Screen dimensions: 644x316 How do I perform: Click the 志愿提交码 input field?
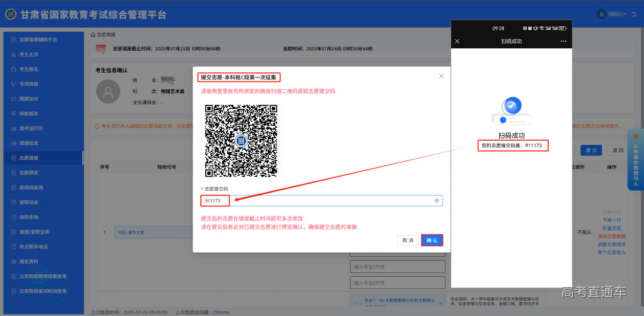pos(316,201)
